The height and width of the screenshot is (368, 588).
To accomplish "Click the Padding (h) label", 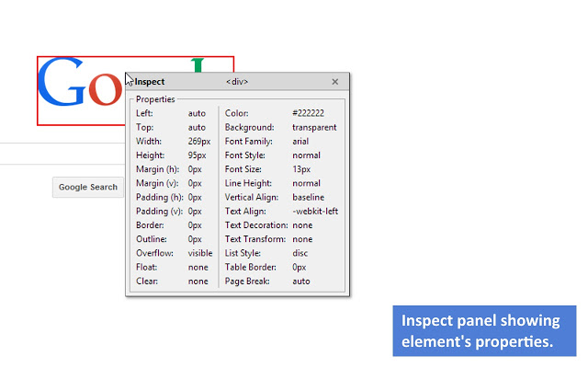I will point(160,198).
